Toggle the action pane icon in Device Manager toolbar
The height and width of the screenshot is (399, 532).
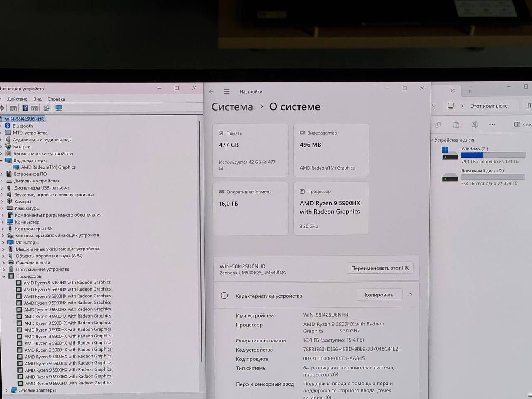tap(34, 108)
